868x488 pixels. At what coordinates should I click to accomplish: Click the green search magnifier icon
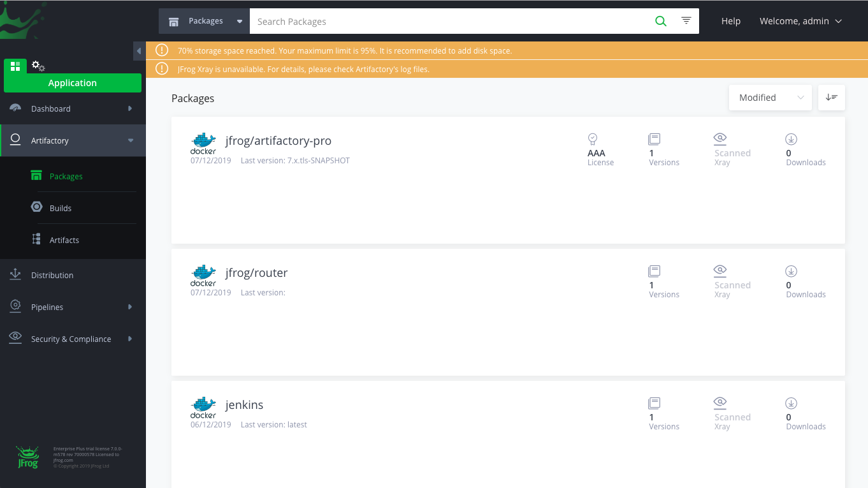661,21
